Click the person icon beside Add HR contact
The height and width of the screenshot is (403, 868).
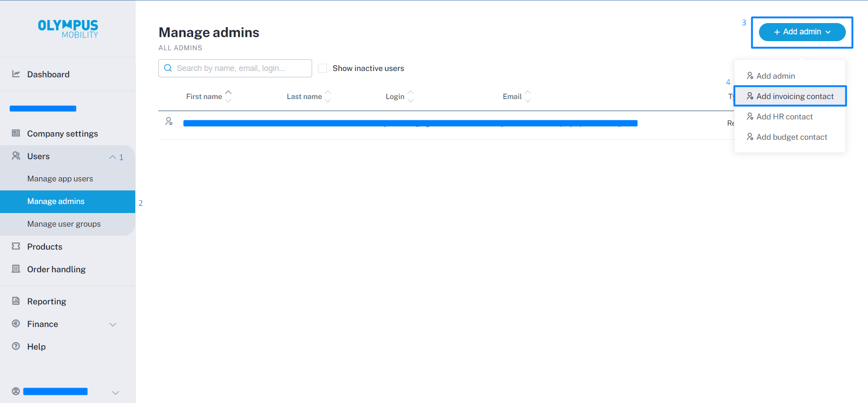(x=750, y=116)
